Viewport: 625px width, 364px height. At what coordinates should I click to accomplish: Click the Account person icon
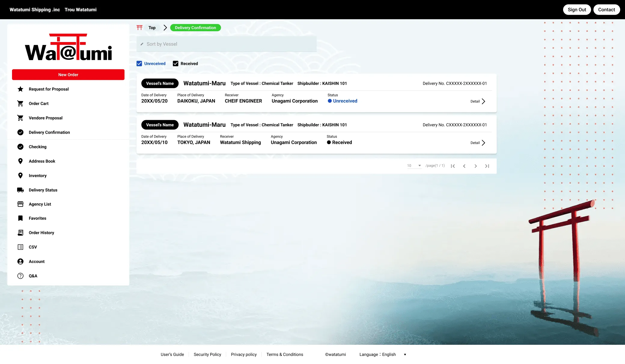point(20,262)
